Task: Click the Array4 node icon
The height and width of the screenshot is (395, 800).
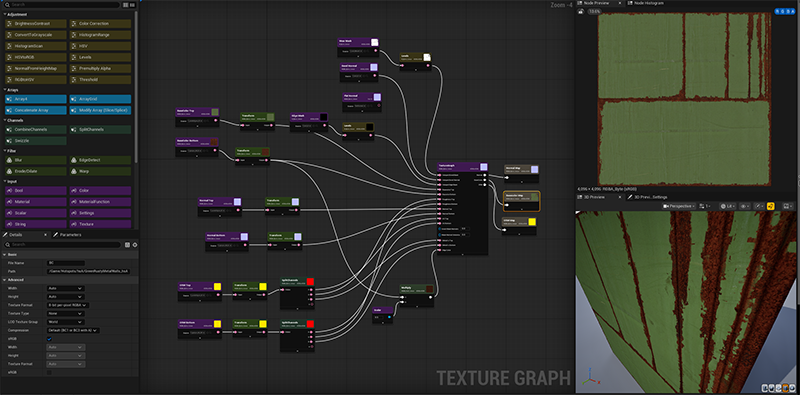Action: click(x=10, y=99)
